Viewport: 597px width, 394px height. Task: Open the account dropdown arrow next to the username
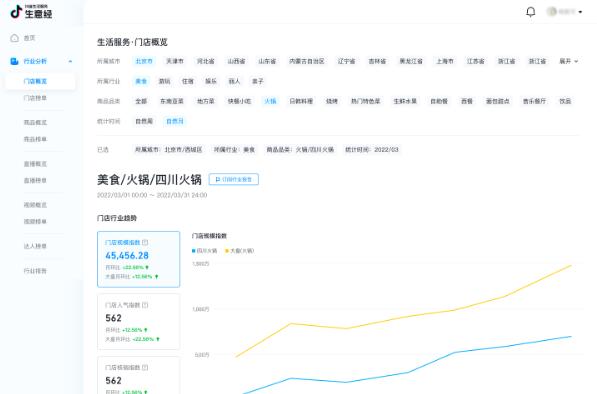(x=580, y=12)
